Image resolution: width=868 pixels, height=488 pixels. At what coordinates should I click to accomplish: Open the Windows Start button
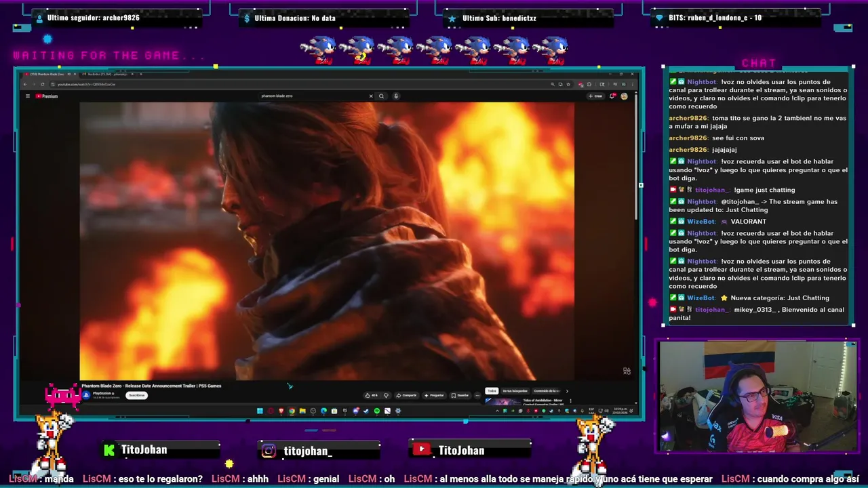click(260, 411)
